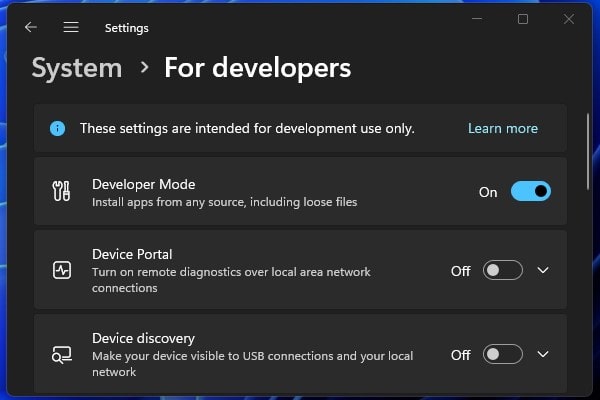Click the vertical scrollbar thumb
600x400 pixels.
tap(588, 151)
